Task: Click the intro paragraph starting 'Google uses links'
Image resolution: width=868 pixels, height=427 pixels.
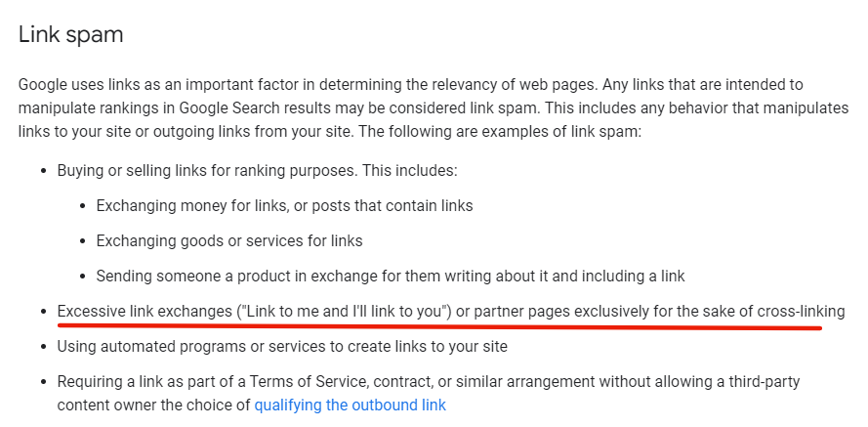Action: click(x=434, y=108)
